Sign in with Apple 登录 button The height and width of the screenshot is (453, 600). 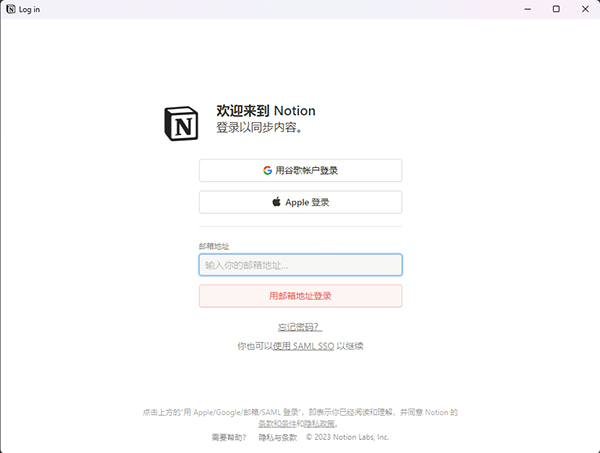pos(300,202)
